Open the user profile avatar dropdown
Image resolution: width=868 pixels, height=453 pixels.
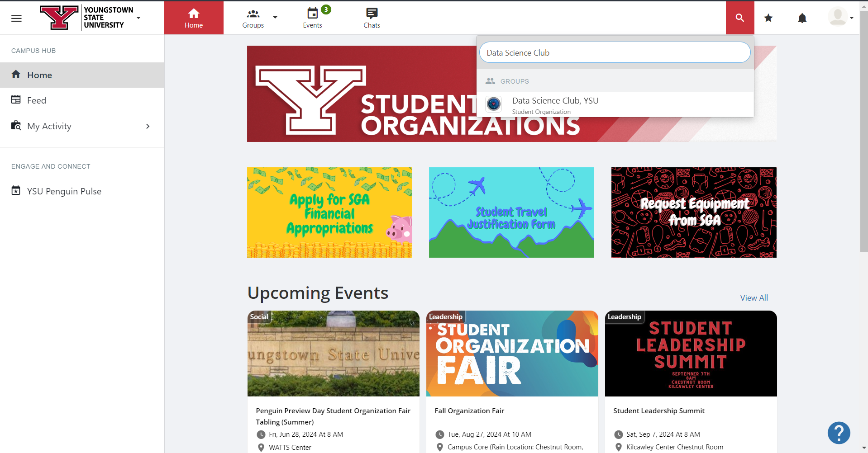pos(840,18)
